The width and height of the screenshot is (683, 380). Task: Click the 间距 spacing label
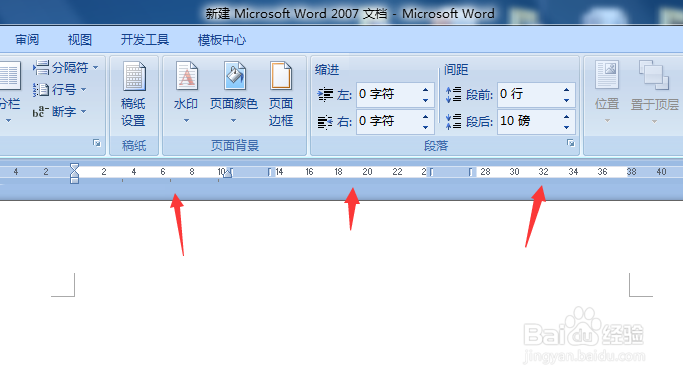[456, 70]
